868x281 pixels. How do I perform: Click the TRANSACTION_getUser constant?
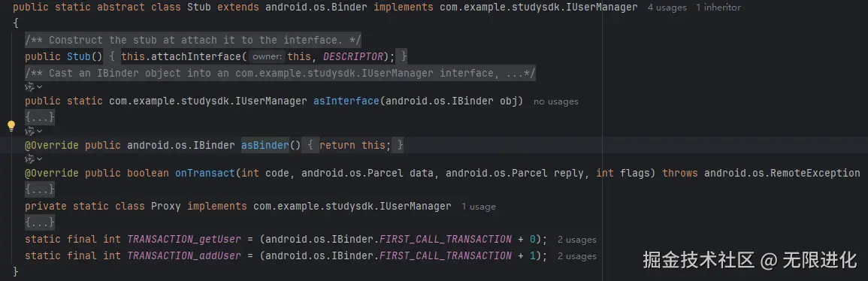click(184, 240)
